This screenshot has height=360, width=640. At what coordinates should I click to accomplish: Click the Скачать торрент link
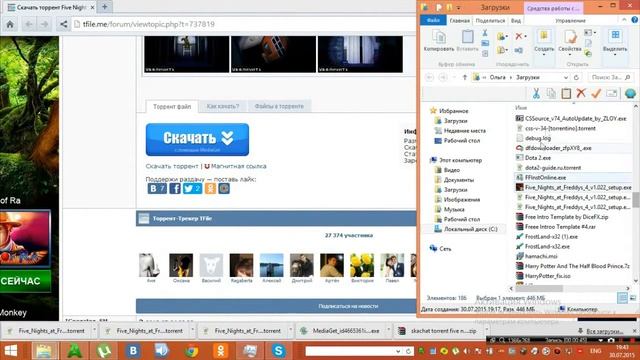click(x=172, y=166)
